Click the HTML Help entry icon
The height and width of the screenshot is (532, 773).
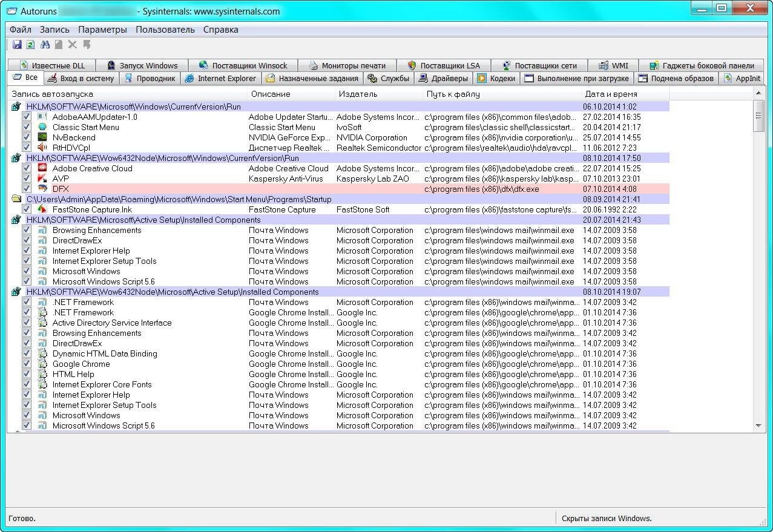click(42, 374)
